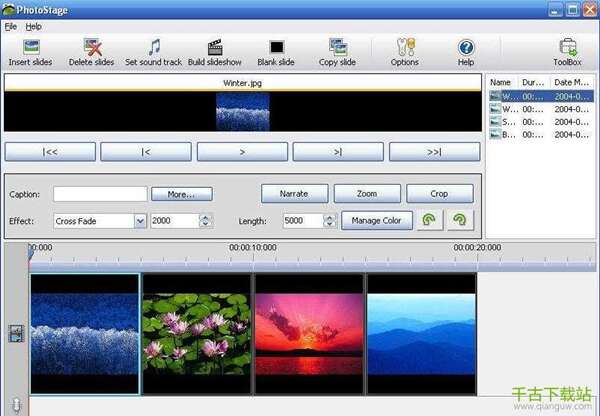The height and width of the screenshot is (416, 600).
Task: Click the Length field showing 5000
Action: 303,221
